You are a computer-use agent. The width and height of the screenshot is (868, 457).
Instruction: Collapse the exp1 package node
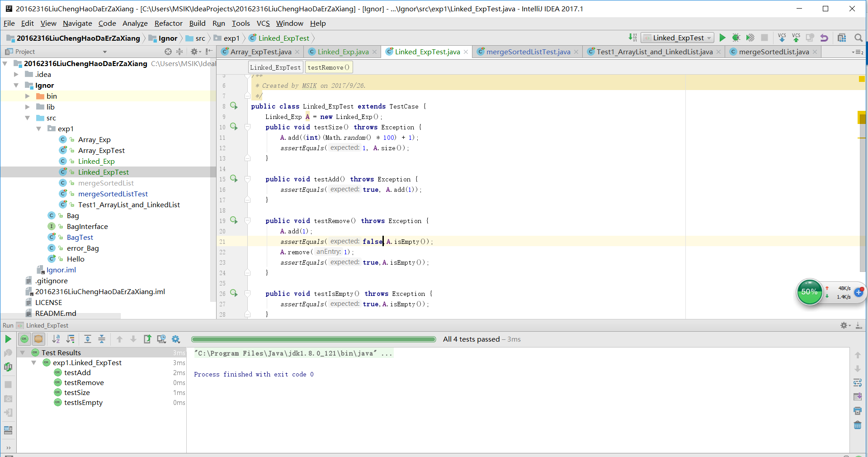click(x=39, y=129)
